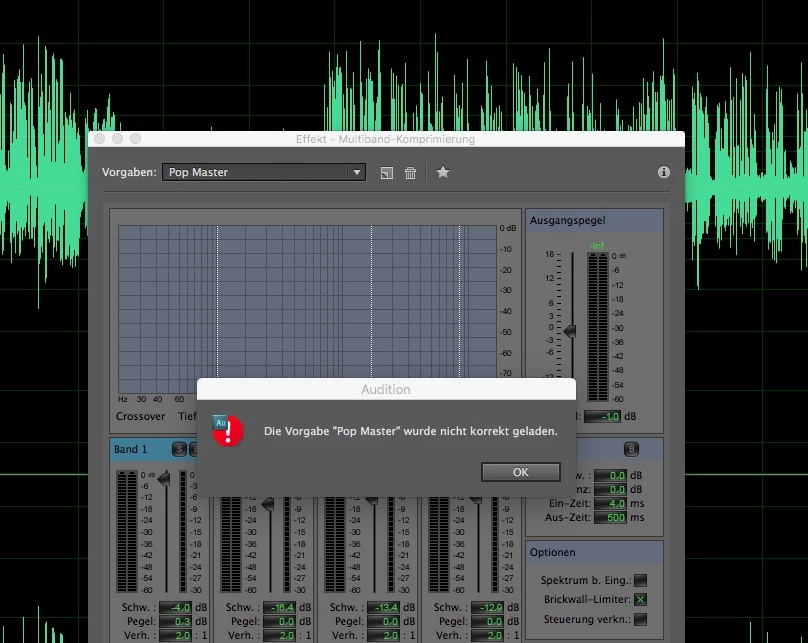
Task: Click the Schw. field showing -12.9
Action: click(487, 607)
